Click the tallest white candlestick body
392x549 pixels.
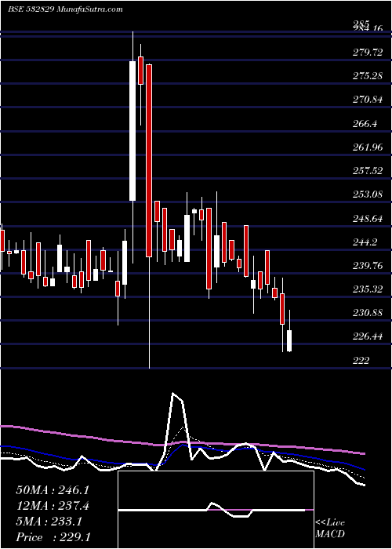(132, 131)
